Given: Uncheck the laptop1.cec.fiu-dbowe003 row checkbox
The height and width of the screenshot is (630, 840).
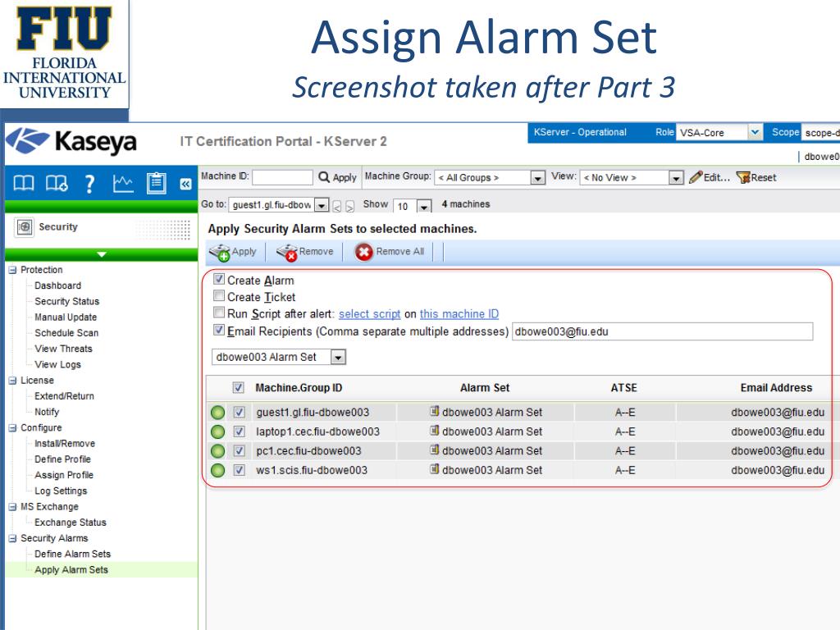Looking at the screenshot, I should pyautogui.click(x=239, y=431).
